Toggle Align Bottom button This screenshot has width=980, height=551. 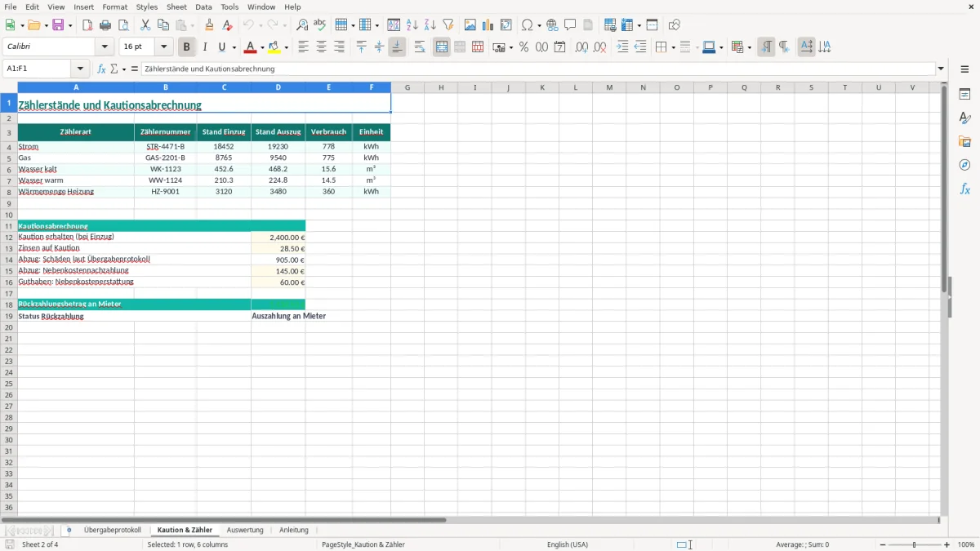point(397,47)
